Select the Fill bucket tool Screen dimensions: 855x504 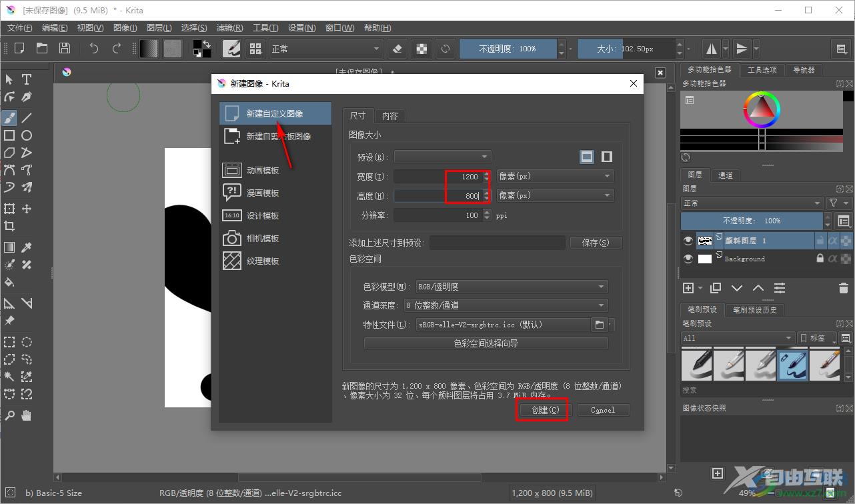coord(9,282)
